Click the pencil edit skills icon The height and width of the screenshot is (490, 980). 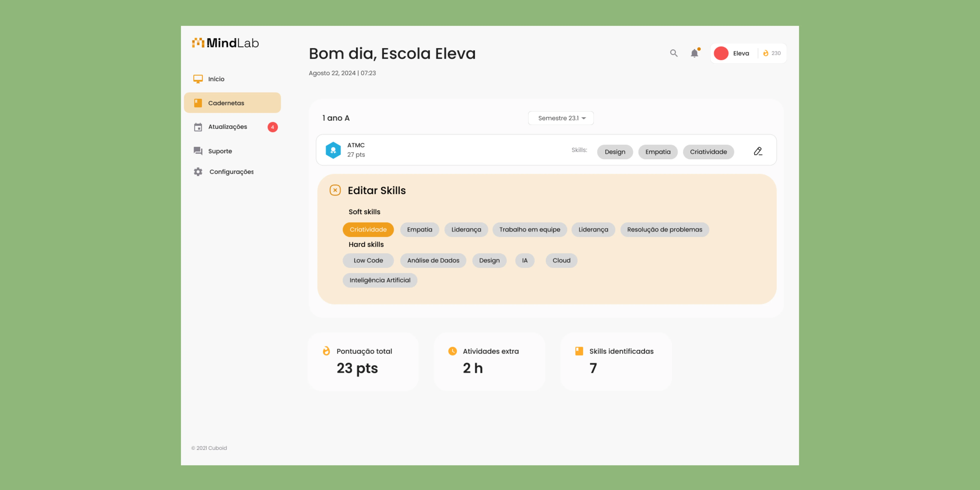758,151
